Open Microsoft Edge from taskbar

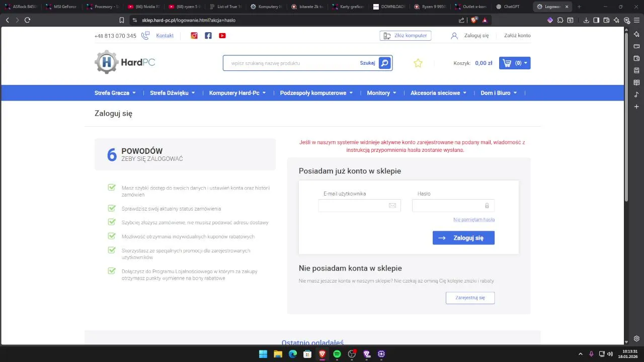coord(293,354)
